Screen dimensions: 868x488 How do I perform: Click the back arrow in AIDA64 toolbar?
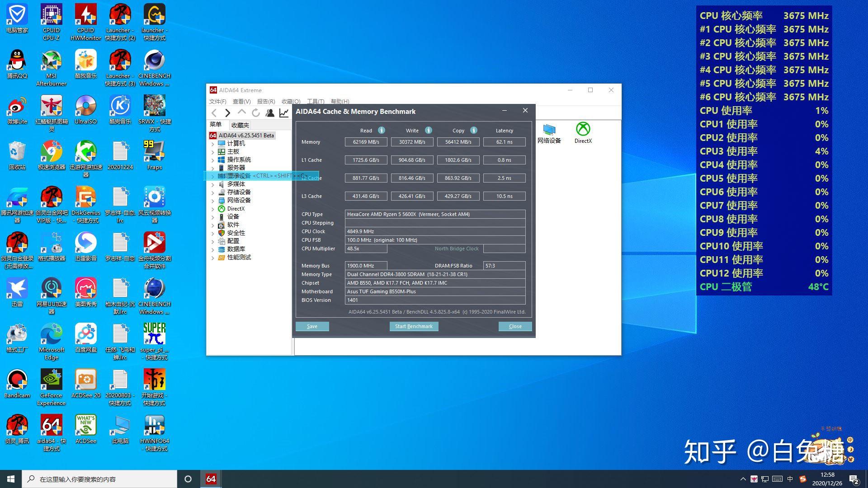pyautogui.click(x=214, y=113)
